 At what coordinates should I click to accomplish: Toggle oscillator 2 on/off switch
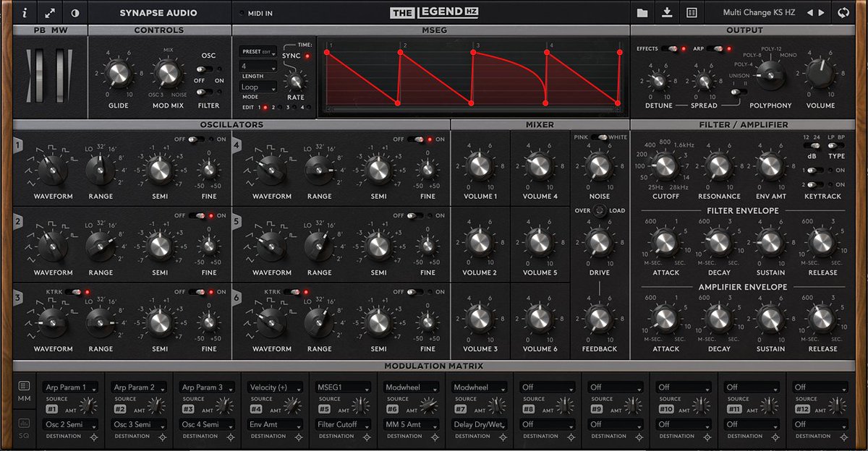point(197,215)
